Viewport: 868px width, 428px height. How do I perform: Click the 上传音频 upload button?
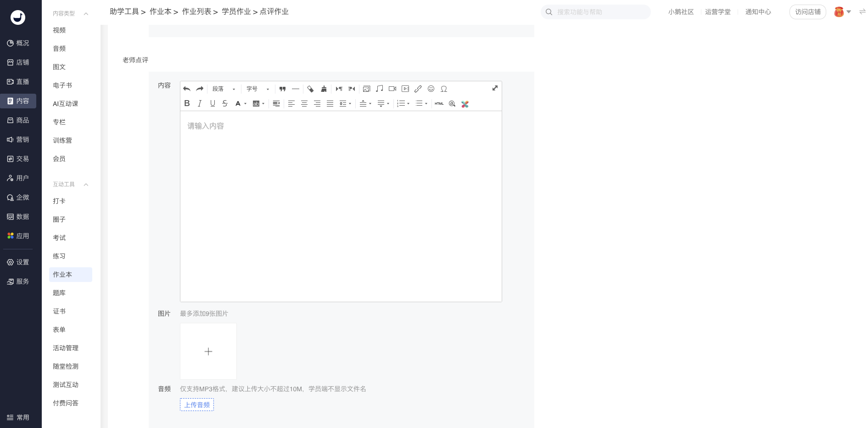coord(197,405)
